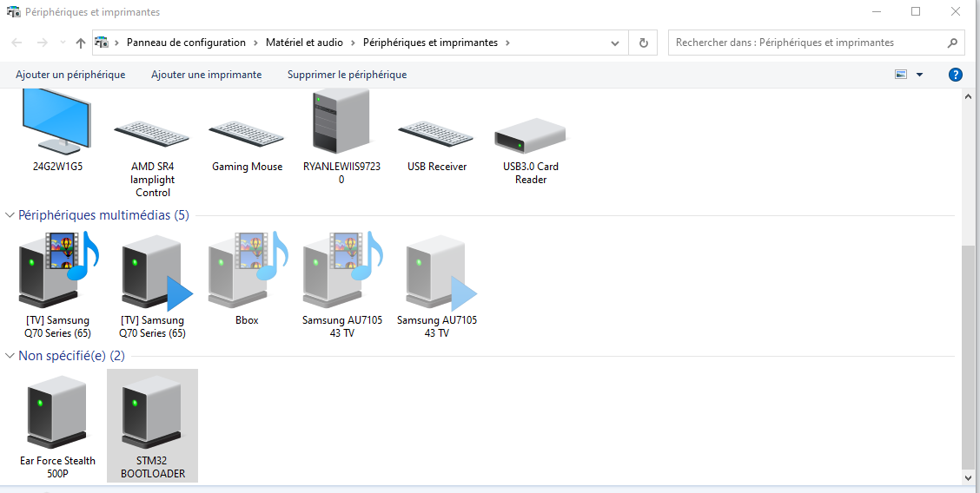This screenshot has height=493, width=980.
Task: Click the search magnifier icon
Action: [952, 43]
